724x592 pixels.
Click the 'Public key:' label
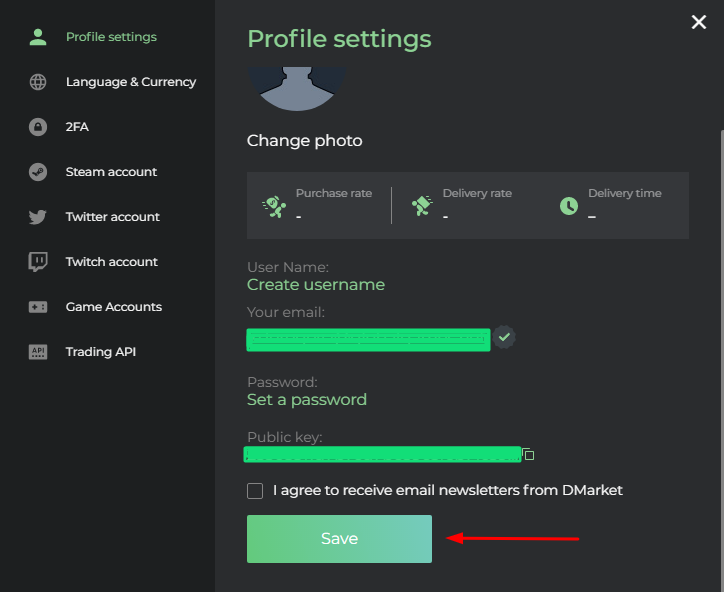point(284,437)
